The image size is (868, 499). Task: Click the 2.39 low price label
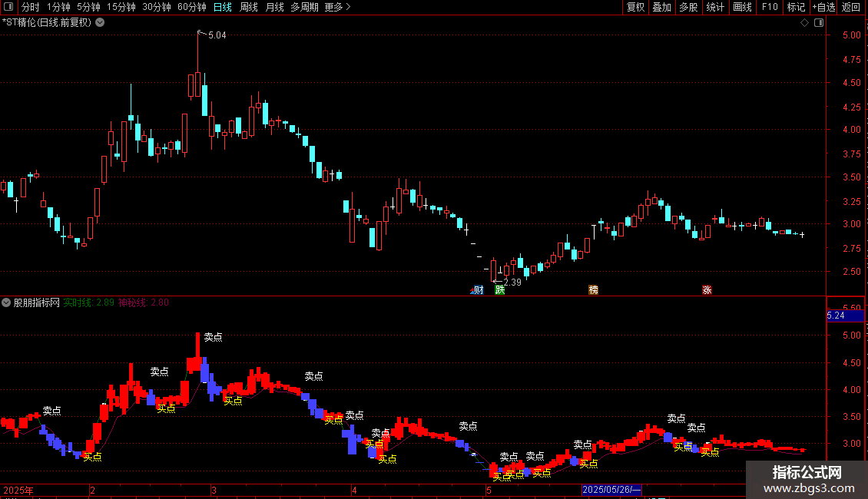click(x=512, y=283)
